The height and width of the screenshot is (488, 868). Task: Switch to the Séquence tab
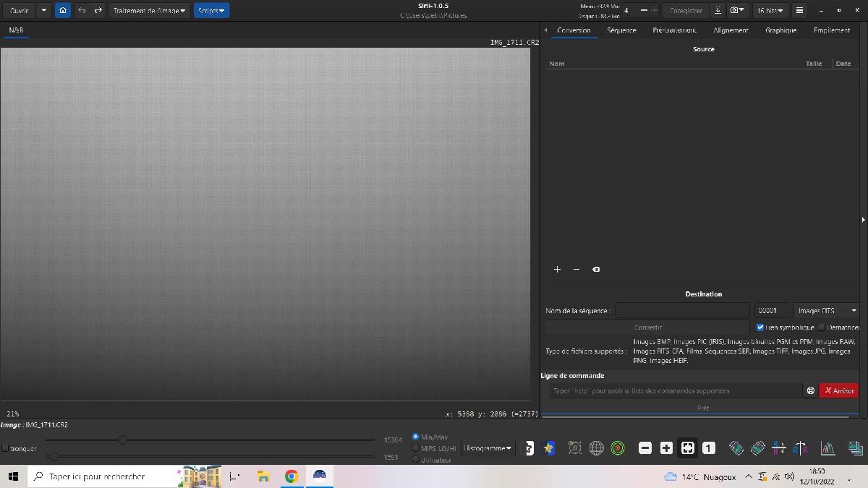621,30
